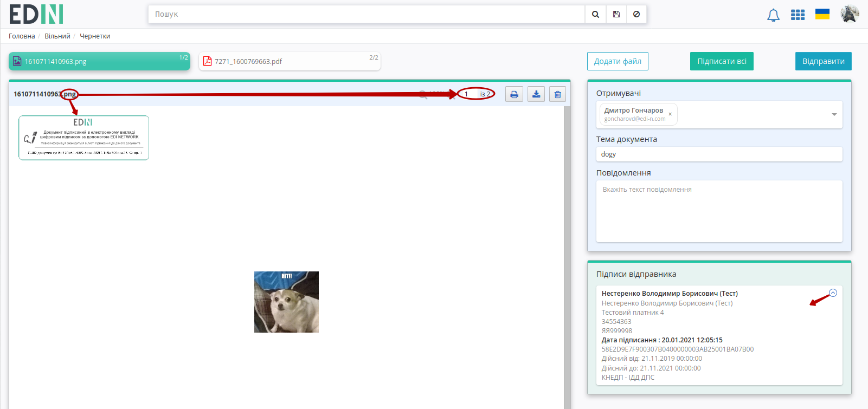
Task: Open the recipients dropdown arrow
Action: click(x=834, y=114)
